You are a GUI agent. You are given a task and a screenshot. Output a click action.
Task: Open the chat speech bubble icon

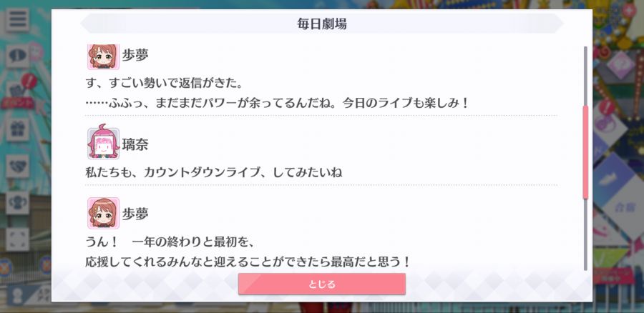17,56
